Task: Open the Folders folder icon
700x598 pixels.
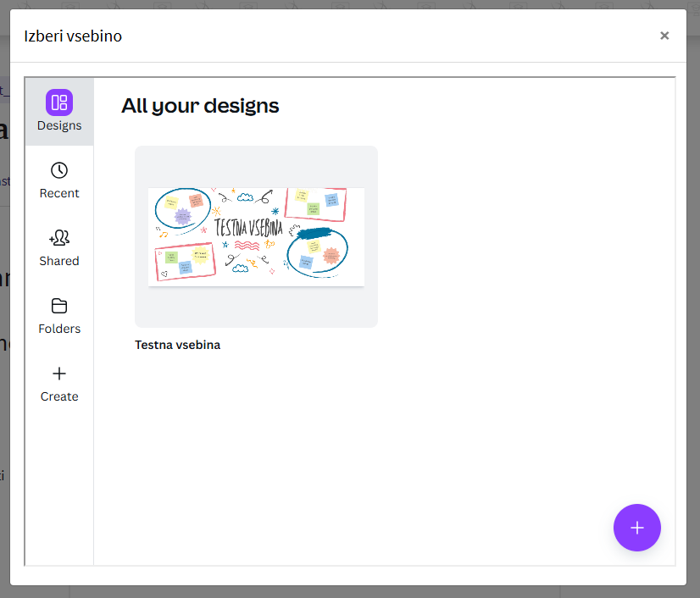Action: coord(59,306)
